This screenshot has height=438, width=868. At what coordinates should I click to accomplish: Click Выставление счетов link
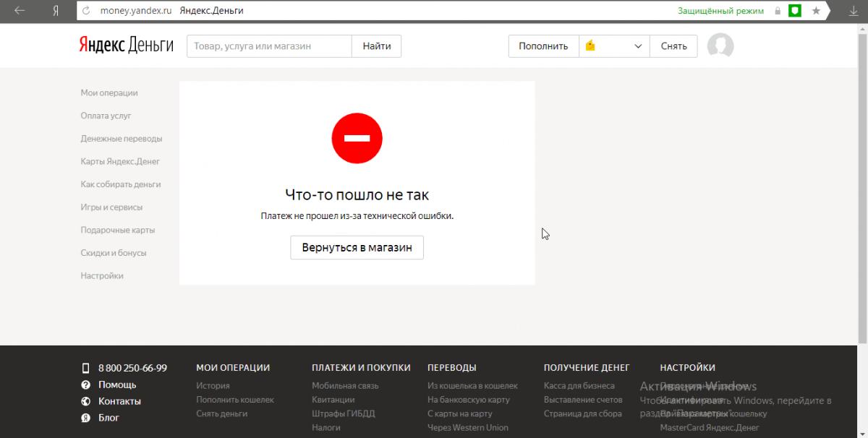[583, 400]
